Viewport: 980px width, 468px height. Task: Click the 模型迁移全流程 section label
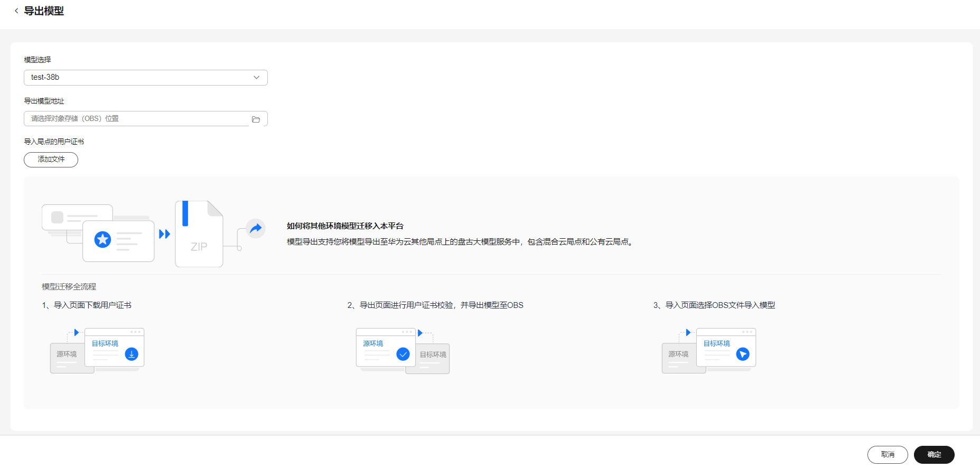69,287
